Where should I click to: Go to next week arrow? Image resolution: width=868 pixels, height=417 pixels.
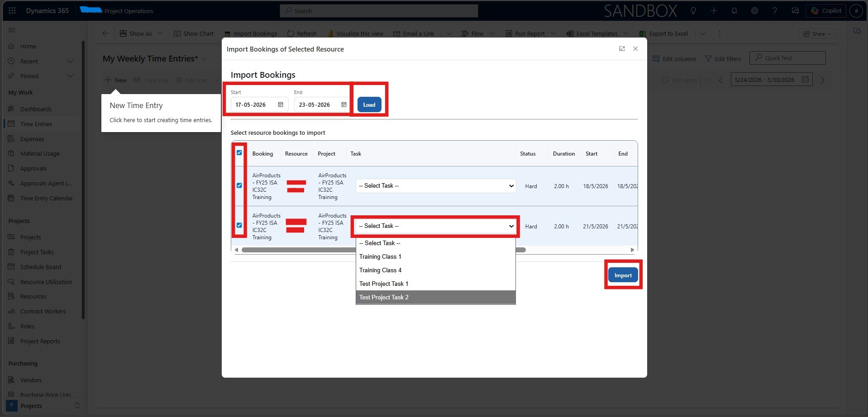pos(823,80)
